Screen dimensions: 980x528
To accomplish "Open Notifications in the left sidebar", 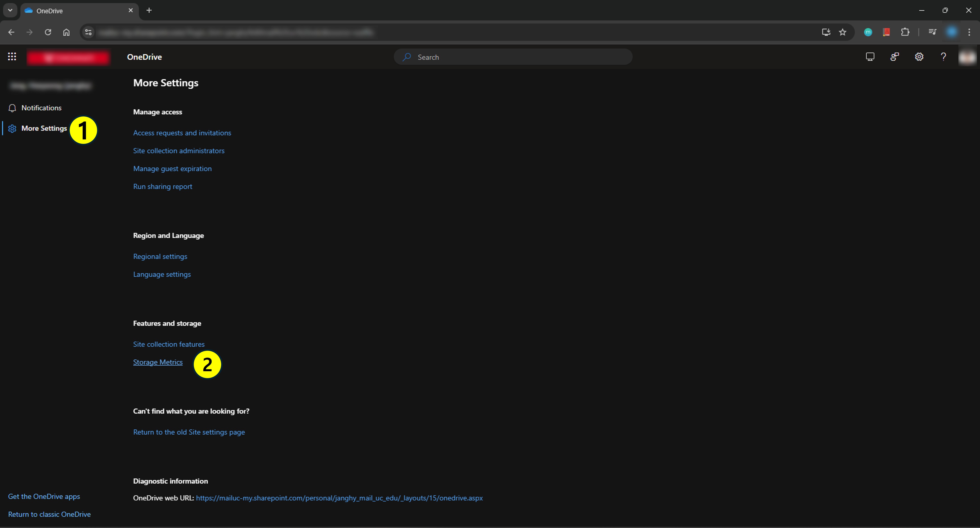I will point(41,108).
